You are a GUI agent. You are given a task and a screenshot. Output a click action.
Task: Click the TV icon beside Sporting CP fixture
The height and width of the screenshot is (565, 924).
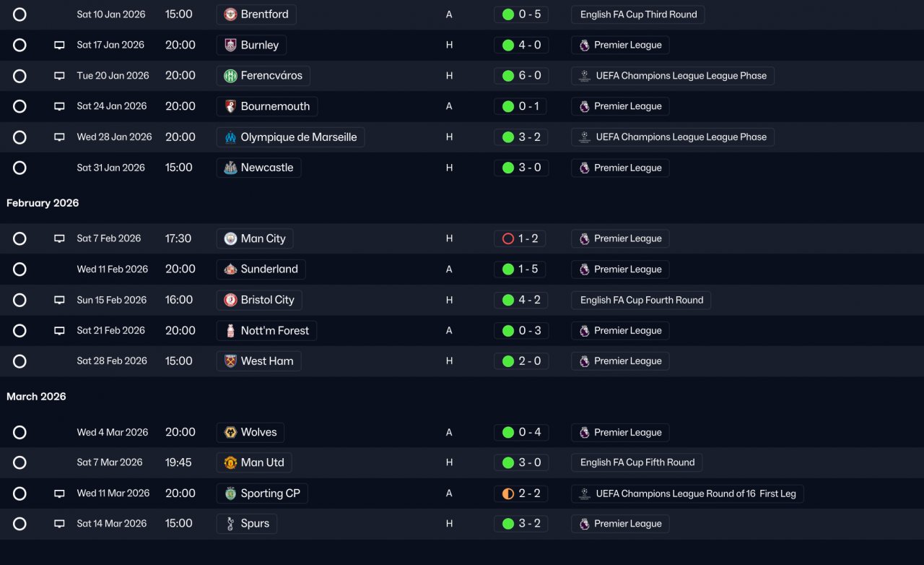click(x=59, y=493)
